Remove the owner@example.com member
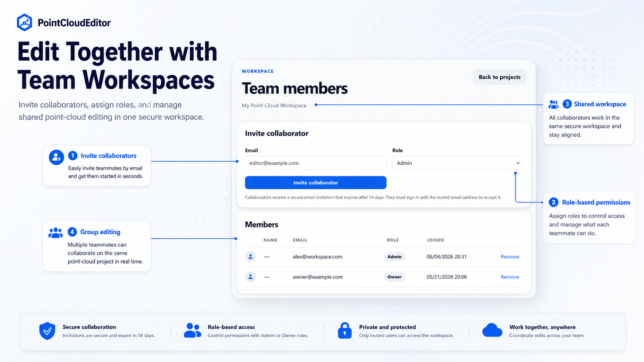This screenshot has width=644, height=362. [510, 277]
